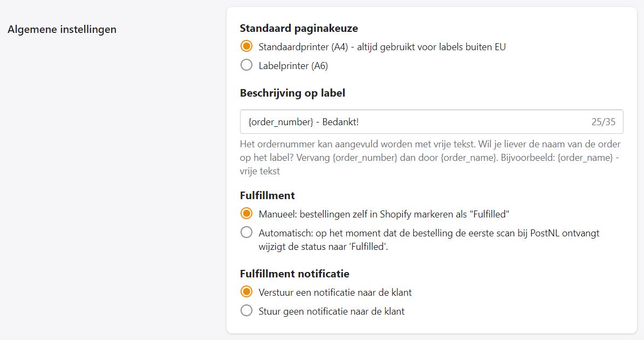The height and width of the screenshot is (340, 644).
Task: Click the 'Standaard paginakeuze' section heading
Action: click(x=299, y=28)
